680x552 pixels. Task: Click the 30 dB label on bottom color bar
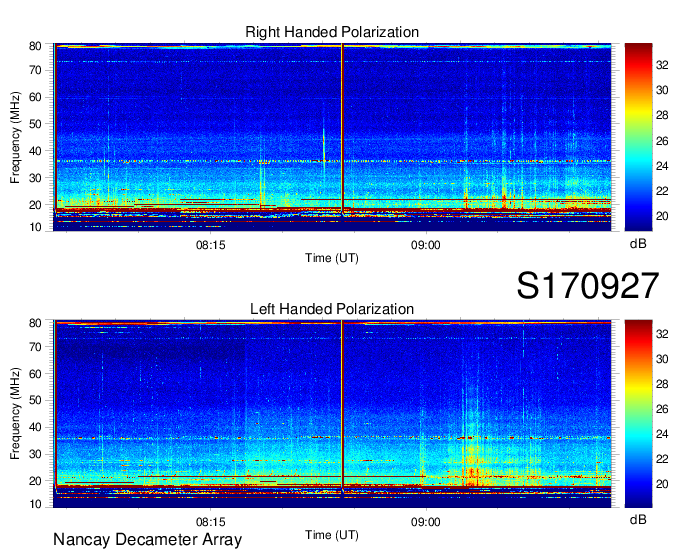point(662,359)
